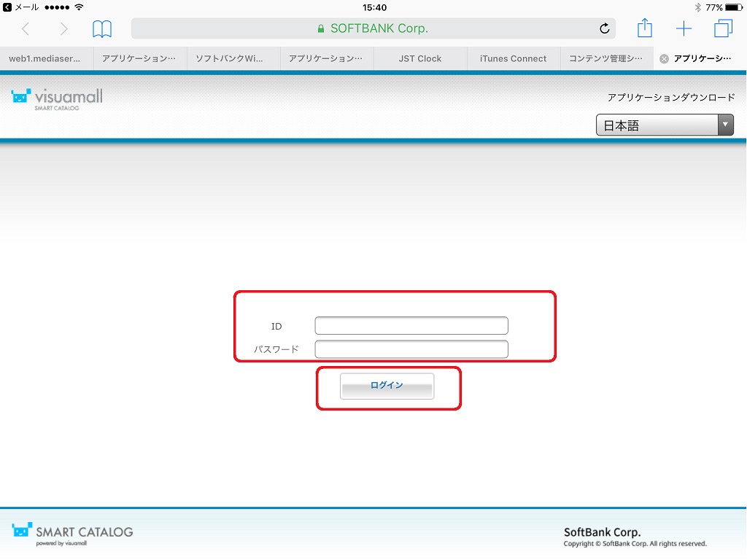The width and height of the screenshot is (747, 560).
Task: Tap the Safari back arrow
Action: point(26,29)
